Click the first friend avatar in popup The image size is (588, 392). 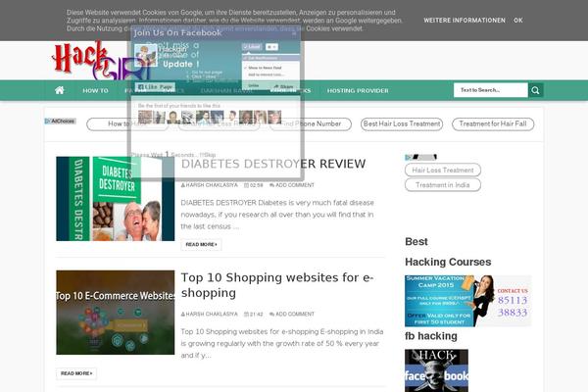pos(145,117)
